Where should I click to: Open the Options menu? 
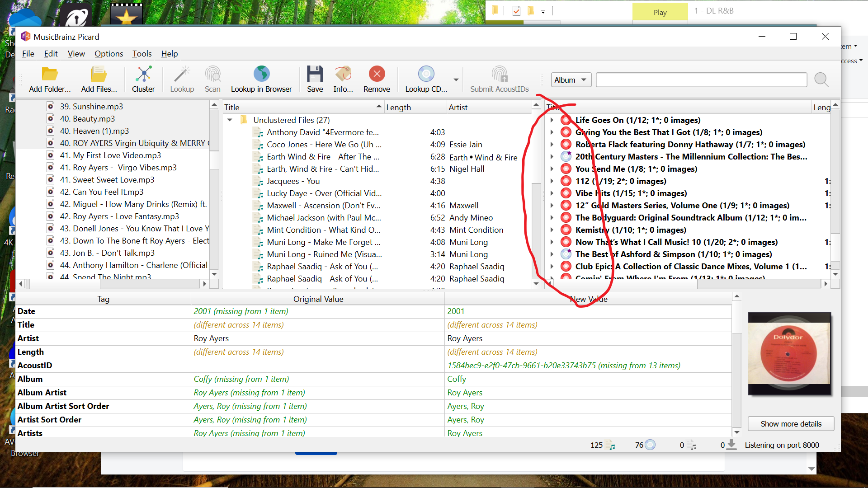108,54
